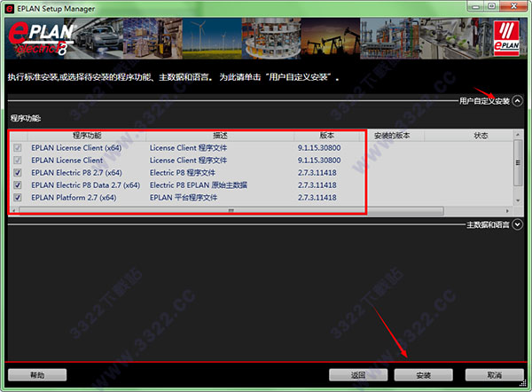This screenshot has height=392, width=532.
Task: Click the EPLAN app icon in title bar
Action: [9, 9]
